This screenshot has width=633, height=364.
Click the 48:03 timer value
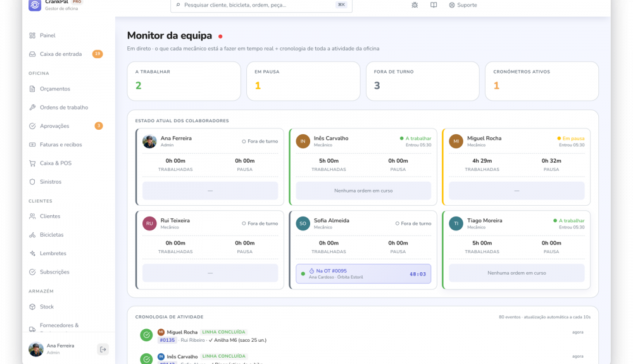pyautogui.click(x=417, y=274)
